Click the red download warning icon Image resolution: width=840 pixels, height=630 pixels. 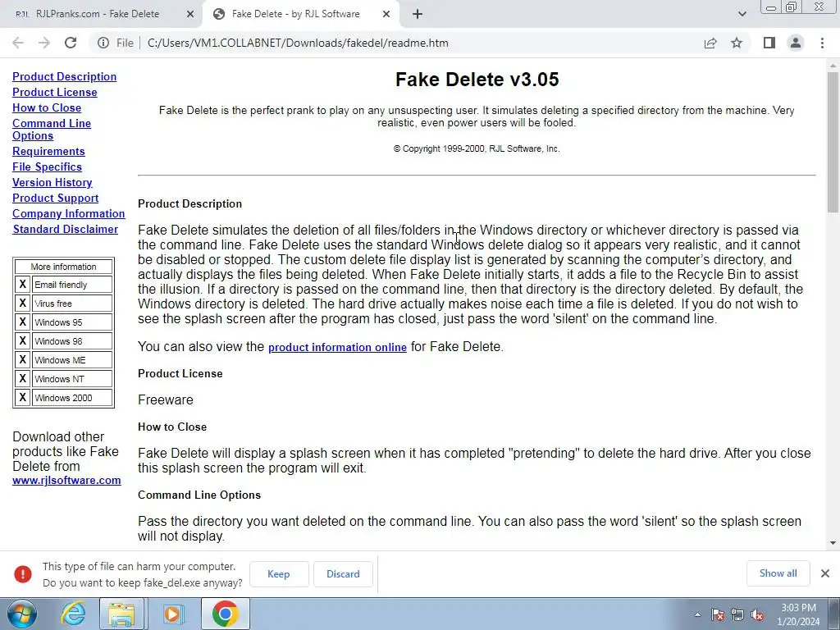23,573
